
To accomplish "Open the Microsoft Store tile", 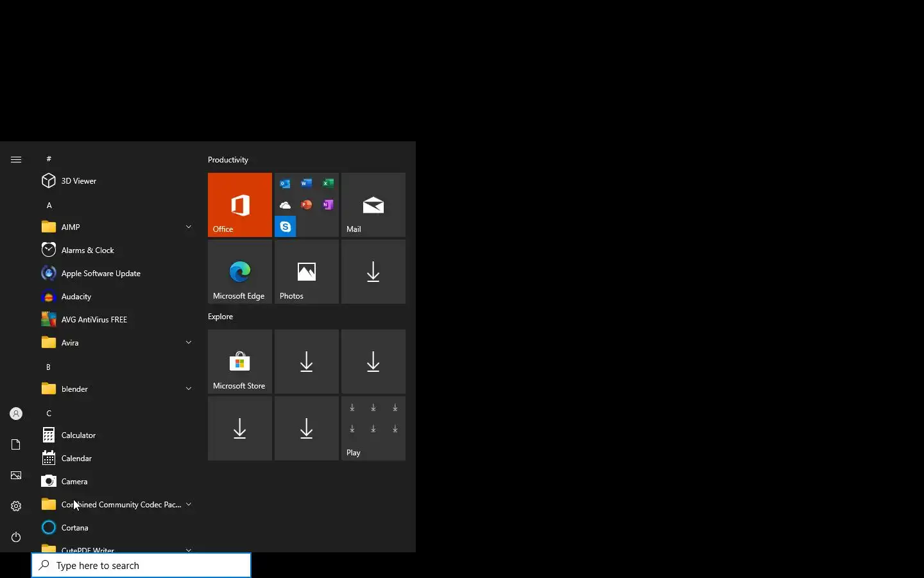I will pyautogui.click(x=240, y=362).
